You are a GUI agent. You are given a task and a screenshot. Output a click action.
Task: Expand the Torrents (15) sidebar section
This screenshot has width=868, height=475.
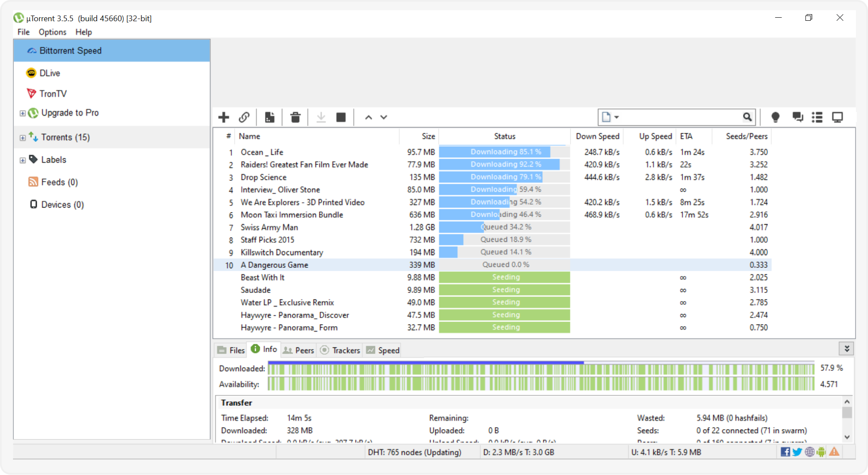coord(22,137)
